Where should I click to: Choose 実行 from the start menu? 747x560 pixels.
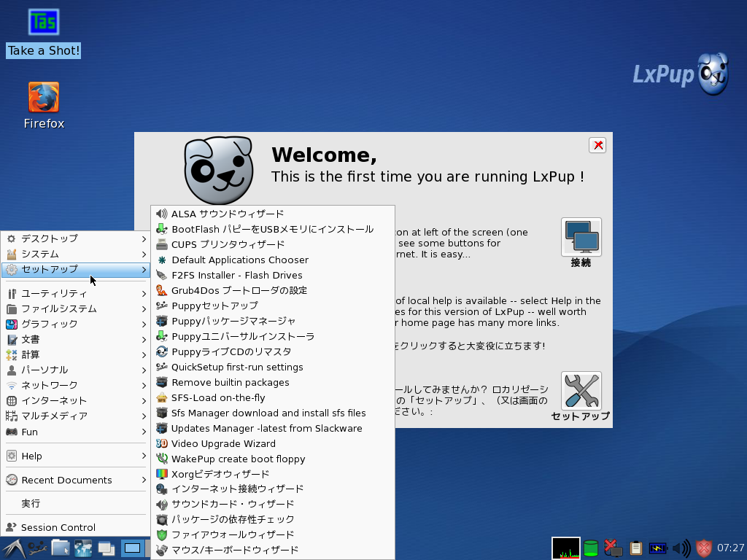76,503
